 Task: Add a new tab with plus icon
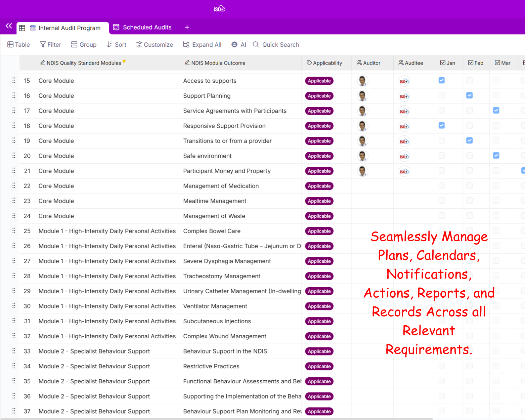coord(187,27)
